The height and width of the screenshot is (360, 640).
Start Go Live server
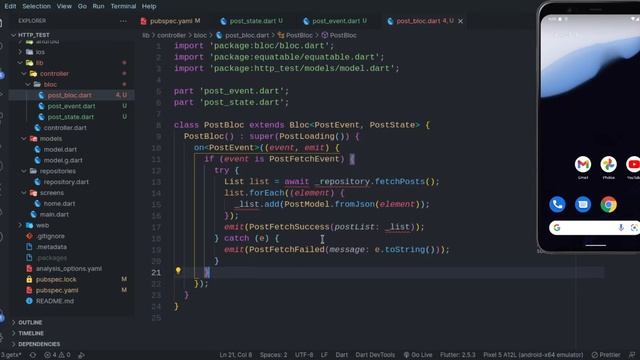(x=418, y=355)
